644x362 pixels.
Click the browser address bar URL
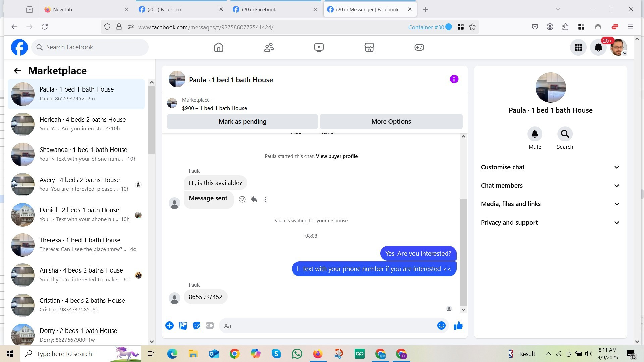point(206,27)
